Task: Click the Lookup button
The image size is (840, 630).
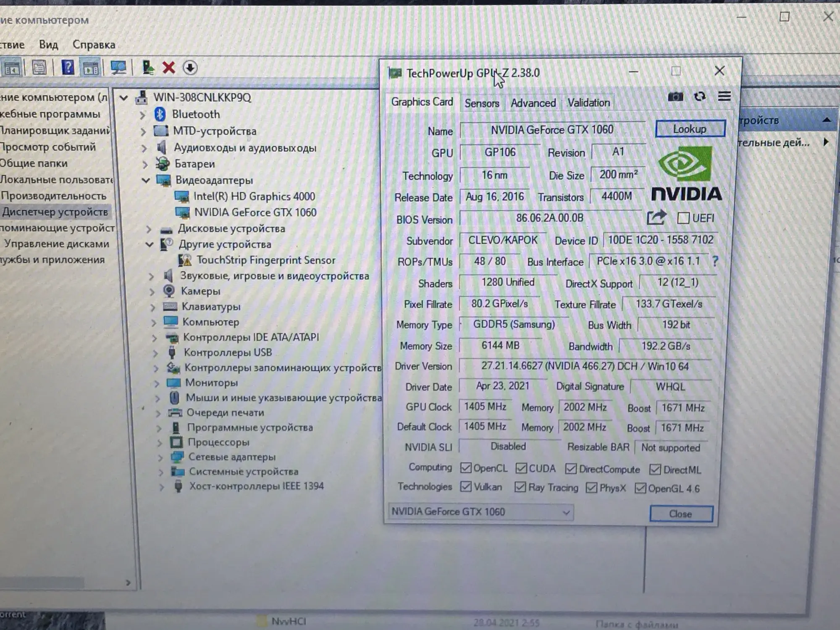Action: (x=690, y=129)
